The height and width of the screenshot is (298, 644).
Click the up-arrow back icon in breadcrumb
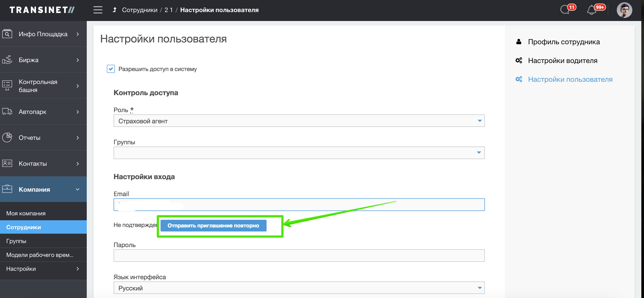click(x=114, y=10)
